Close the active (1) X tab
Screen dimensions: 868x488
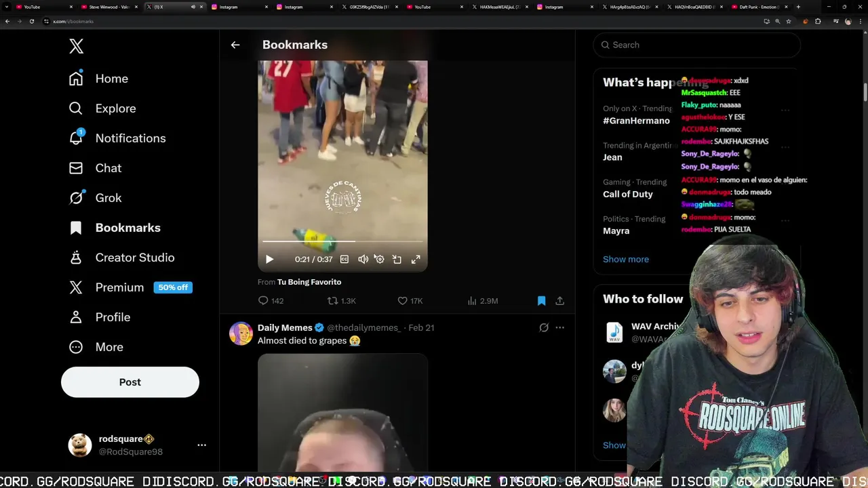(201, 7)
